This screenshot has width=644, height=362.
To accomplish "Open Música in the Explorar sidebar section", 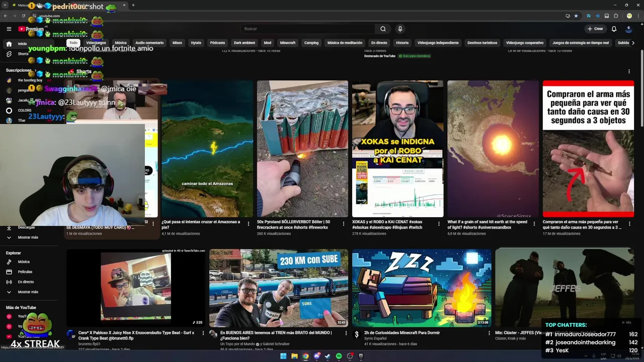I will (x=24, y=262).
